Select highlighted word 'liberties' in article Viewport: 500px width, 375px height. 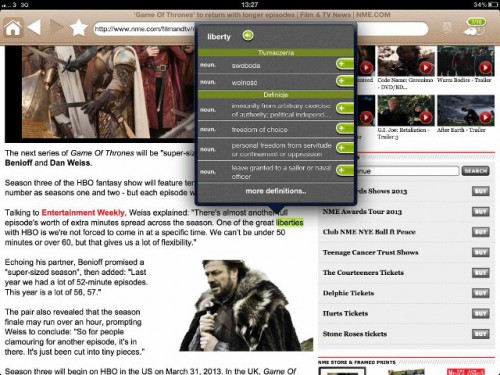[x=290, y=222]
